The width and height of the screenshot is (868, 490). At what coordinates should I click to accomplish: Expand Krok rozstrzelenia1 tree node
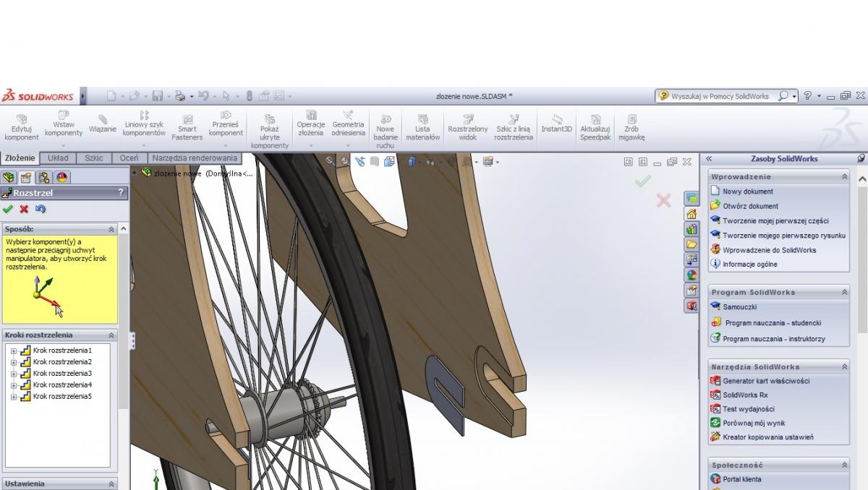tap(14, 351)
